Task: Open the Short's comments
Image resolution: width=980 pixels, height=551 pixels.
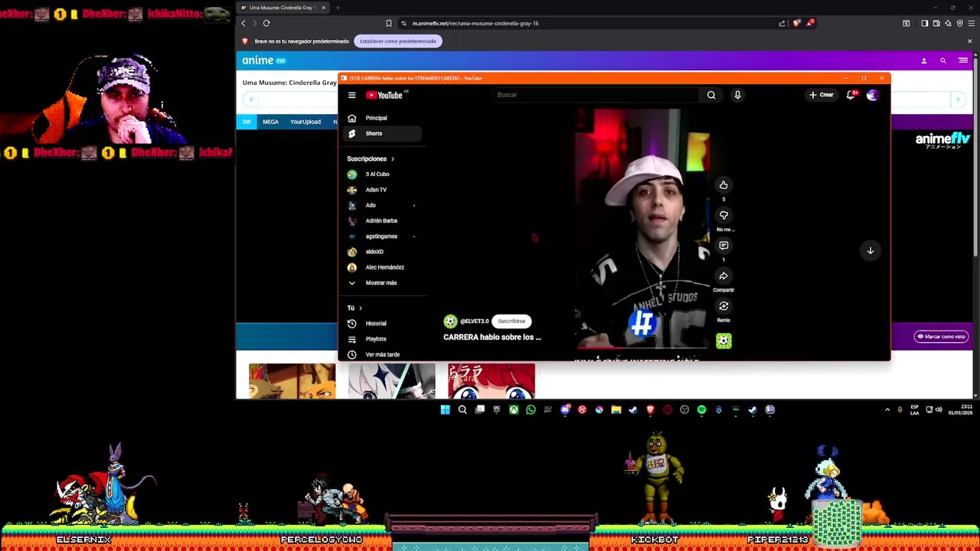Action: click(x=724, y=246)
